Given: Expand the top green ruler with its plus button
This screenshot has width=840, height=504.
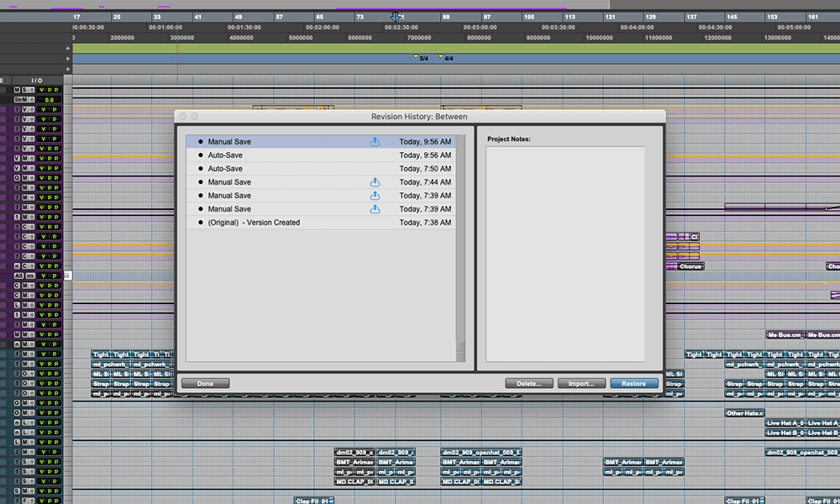Looking at the screenshot, I should tap(68, 49).
